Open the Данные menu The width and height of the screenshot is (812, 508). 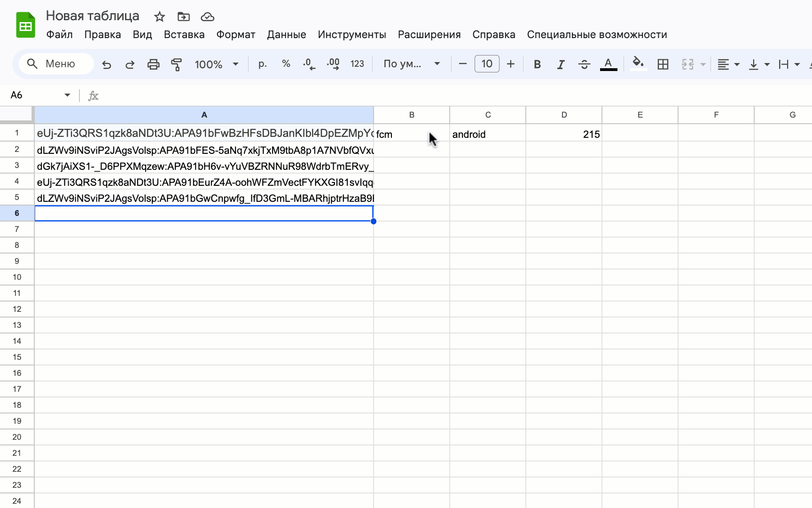[x=287, y=34]
